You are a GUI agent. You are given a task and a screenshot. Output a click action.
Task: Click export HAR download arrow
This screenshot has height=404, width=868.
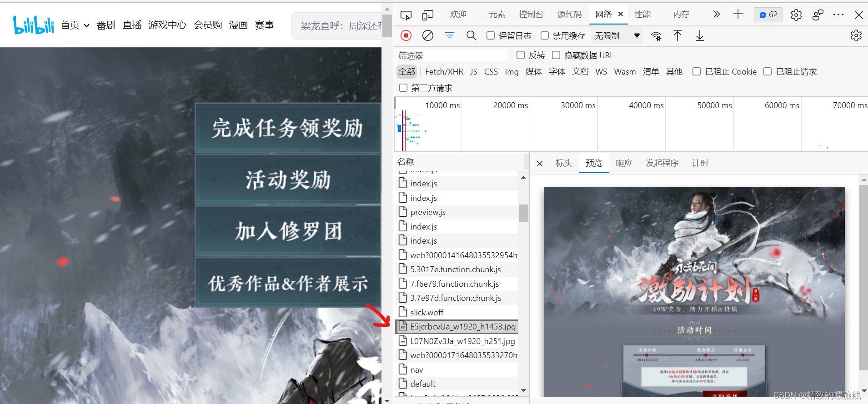(x=699, y=35)
